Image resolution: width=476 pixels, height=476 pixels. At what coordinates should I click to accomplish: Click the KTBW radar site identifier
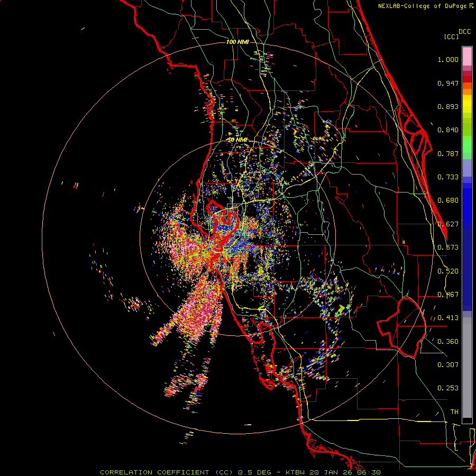tap(296, 472)
